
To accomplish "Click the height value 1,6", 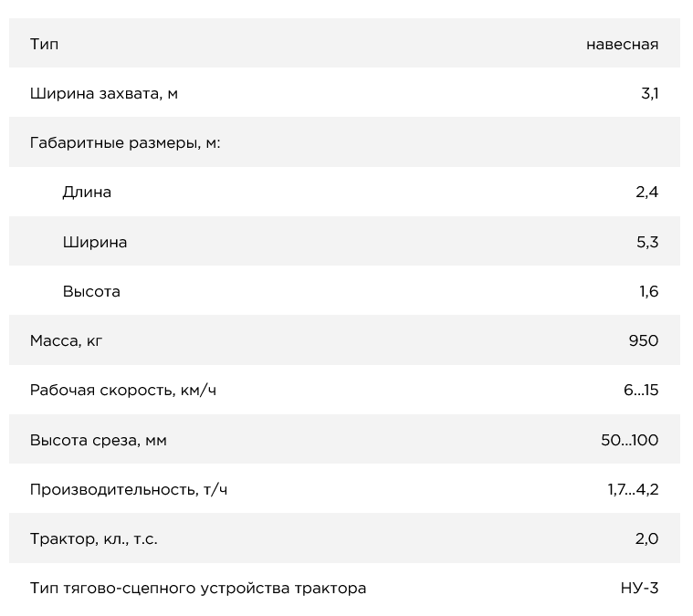I will click(648, 291).
